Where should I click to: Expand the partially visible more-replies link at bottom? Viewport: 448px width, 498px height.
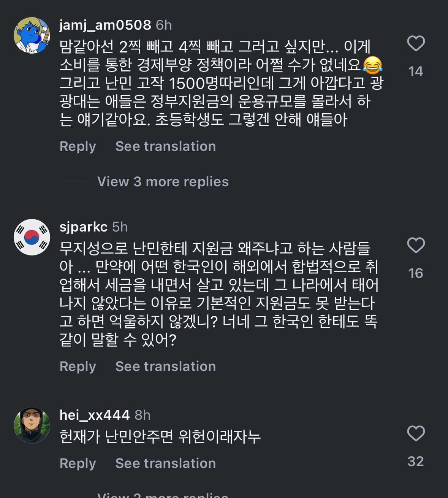(163, 495)
